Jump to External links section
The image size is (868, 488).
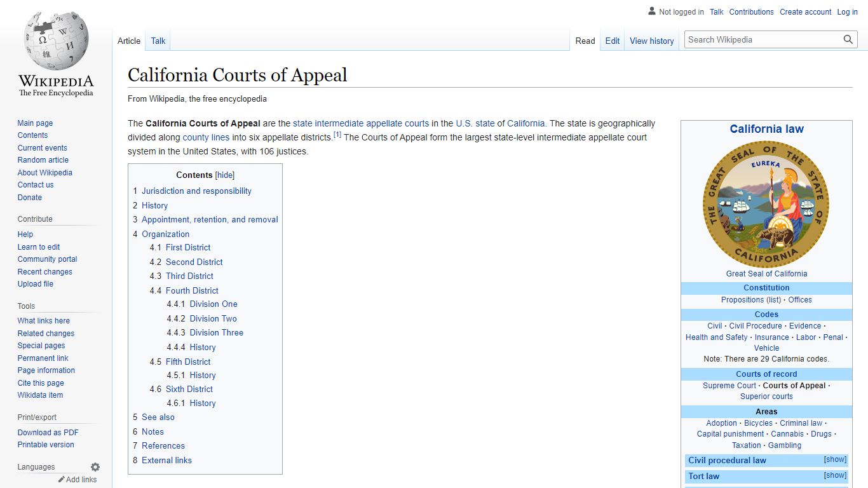pos(166,461)
